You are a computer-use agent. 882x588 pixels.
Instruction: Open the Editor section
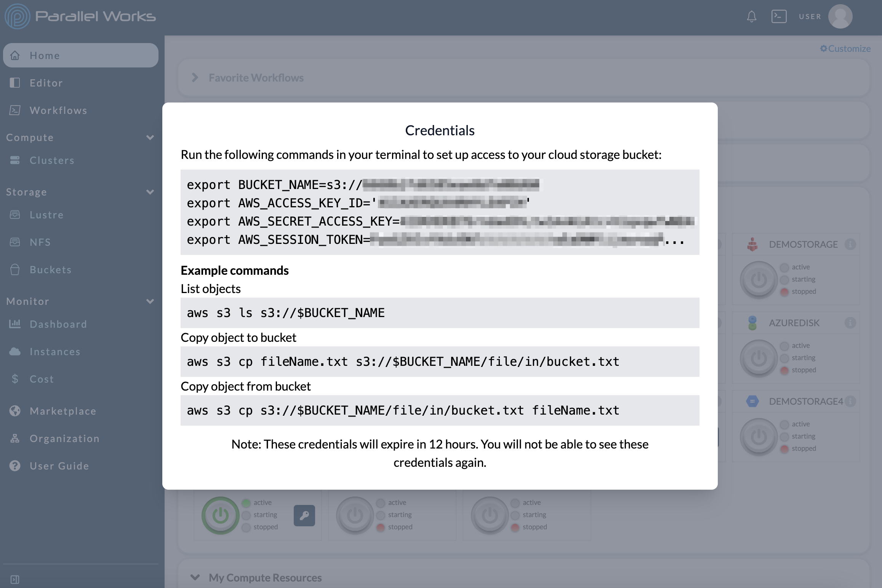46,82
